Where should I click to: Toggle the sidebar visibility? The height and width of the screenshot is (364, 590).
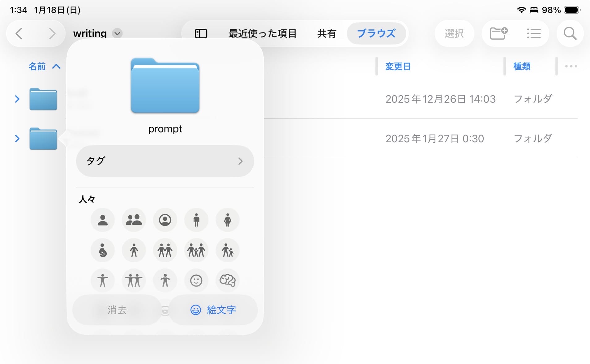pyautogui.click(x=201, y=33)
